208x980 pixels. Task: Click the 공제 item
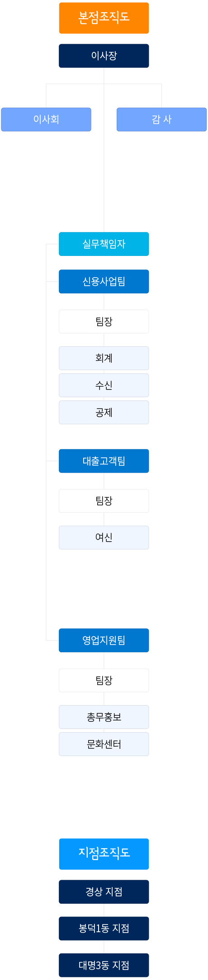(x=104, y=413)
